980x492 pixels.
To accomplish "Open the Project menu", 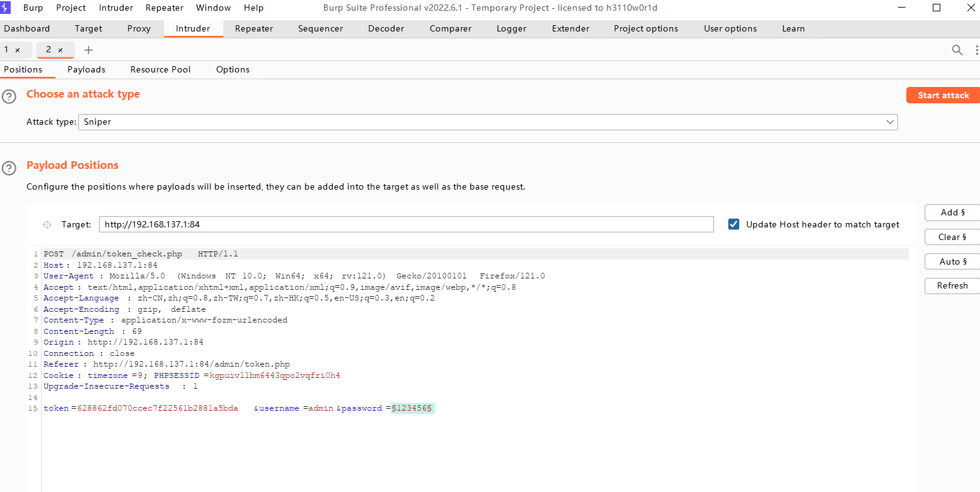I will click(71, 8).
